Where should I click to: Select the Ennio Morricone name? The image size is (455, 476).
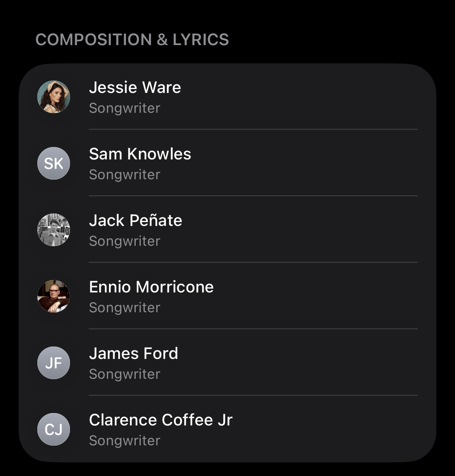151,287
